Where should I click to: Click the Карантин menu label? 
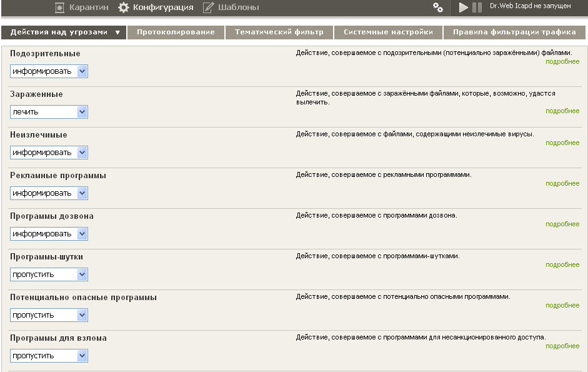89,8
